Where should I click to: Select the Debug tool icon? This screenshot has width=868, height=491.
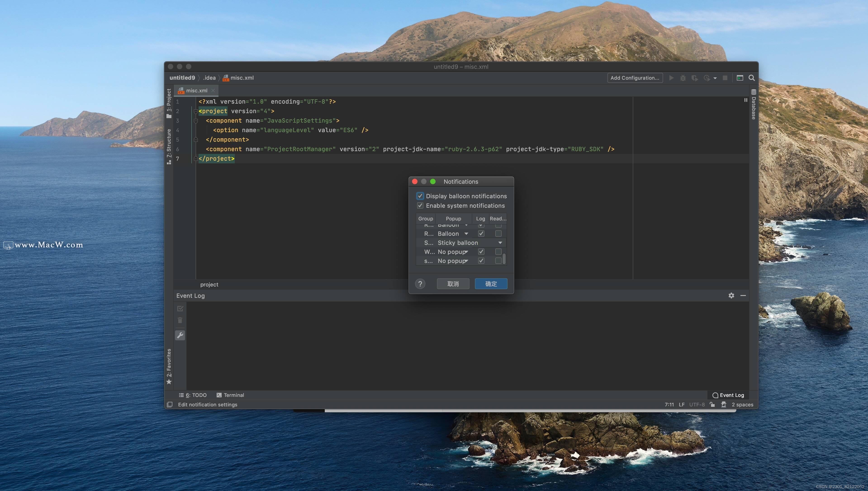[x=683, y=78]
